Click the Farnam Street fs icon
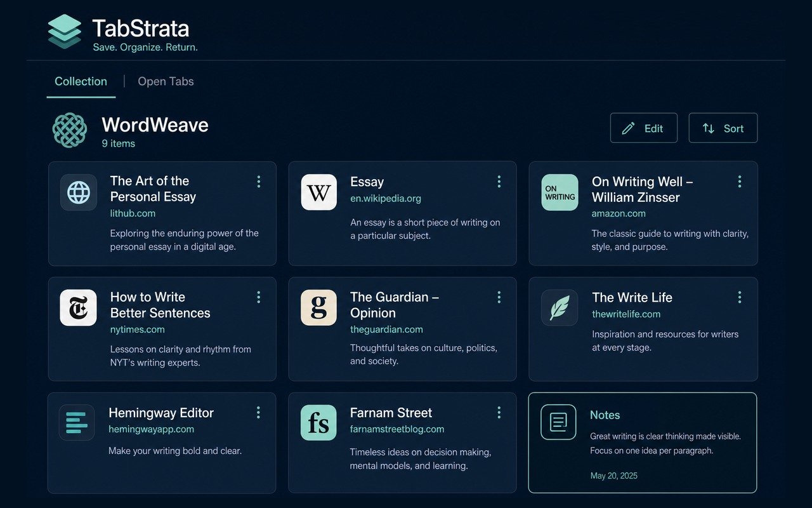The height and width of the screenshot is (508, 812). (x=318, y=423)
